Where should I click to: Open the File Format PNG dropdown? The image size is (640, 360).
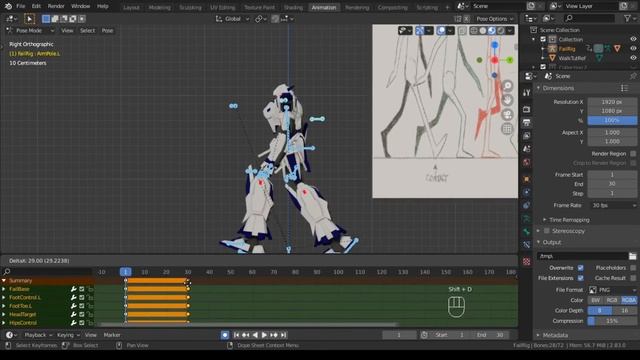612,290
